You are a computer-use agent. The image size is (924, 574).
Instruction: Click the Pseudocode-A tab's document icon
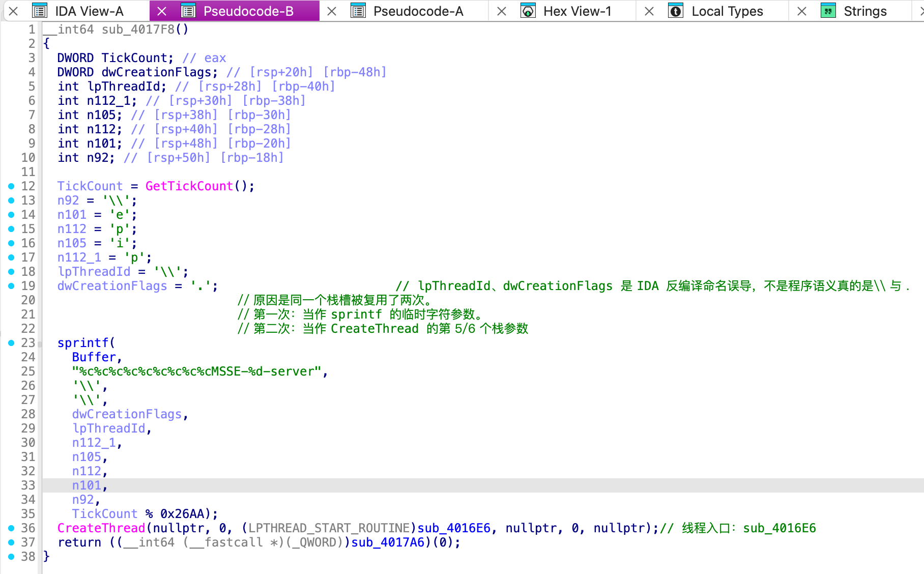359,11
